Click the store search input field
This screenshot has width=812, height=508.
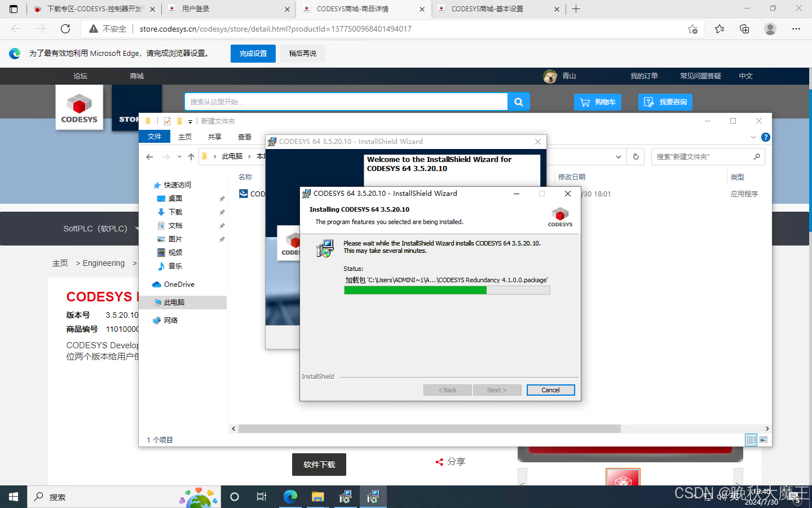pos(346,102)
